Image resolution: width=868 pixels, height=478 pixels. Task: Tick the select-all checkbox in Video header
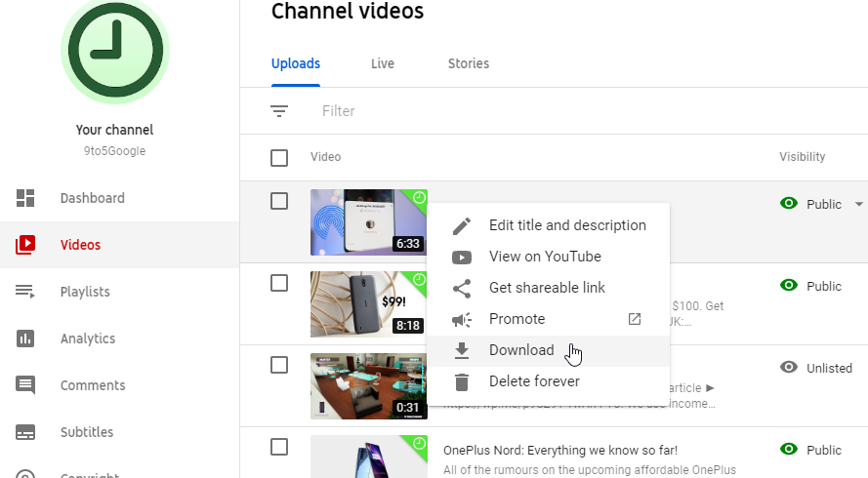279,157
